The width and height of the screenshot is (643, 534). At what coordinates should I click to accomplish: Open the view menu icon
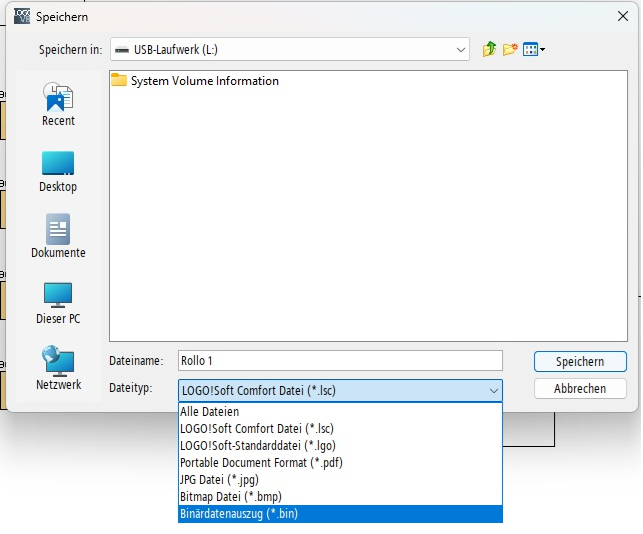tap(534, 50)
